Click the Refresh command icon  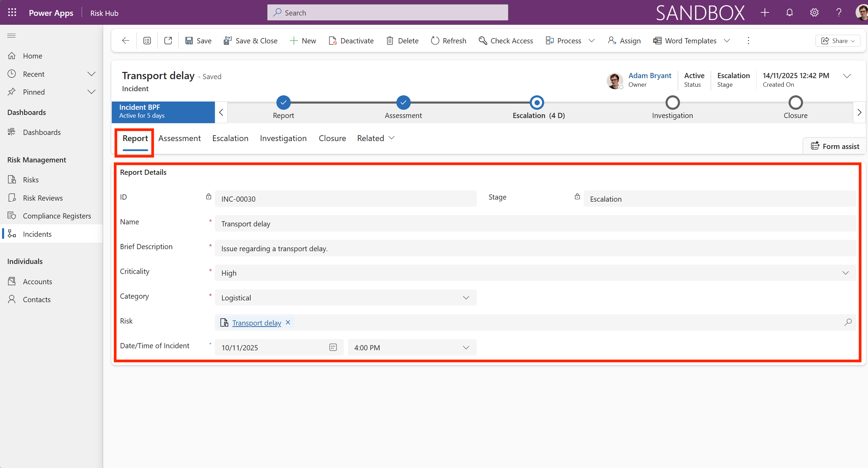[x=435, y=41]
